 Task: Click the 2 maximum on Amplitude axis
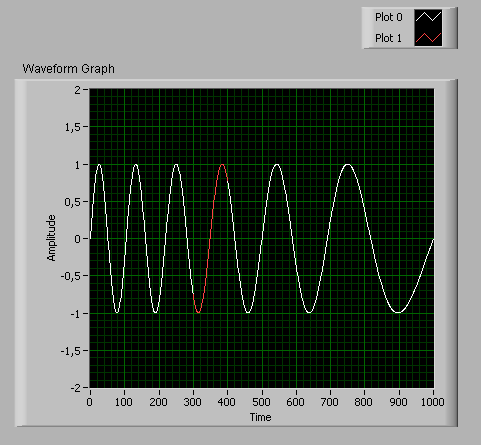(78, 90)
